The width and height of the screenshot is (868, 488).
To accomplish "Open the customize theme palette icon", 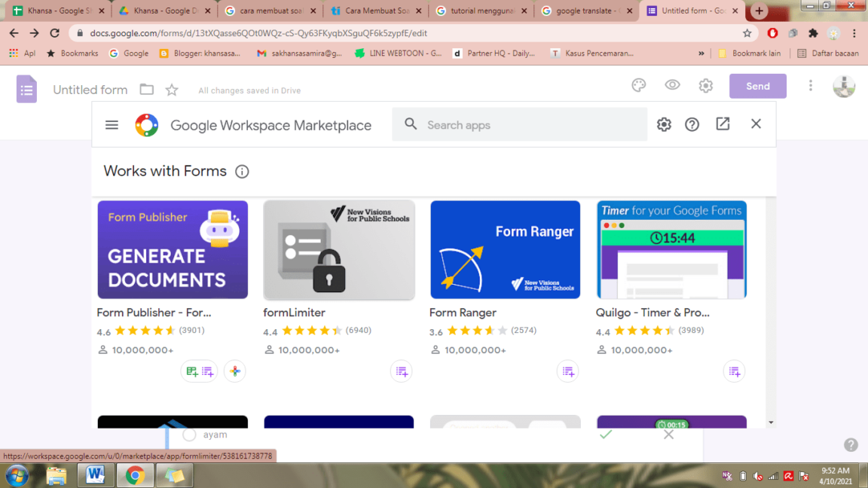I will tap(638, 85).
